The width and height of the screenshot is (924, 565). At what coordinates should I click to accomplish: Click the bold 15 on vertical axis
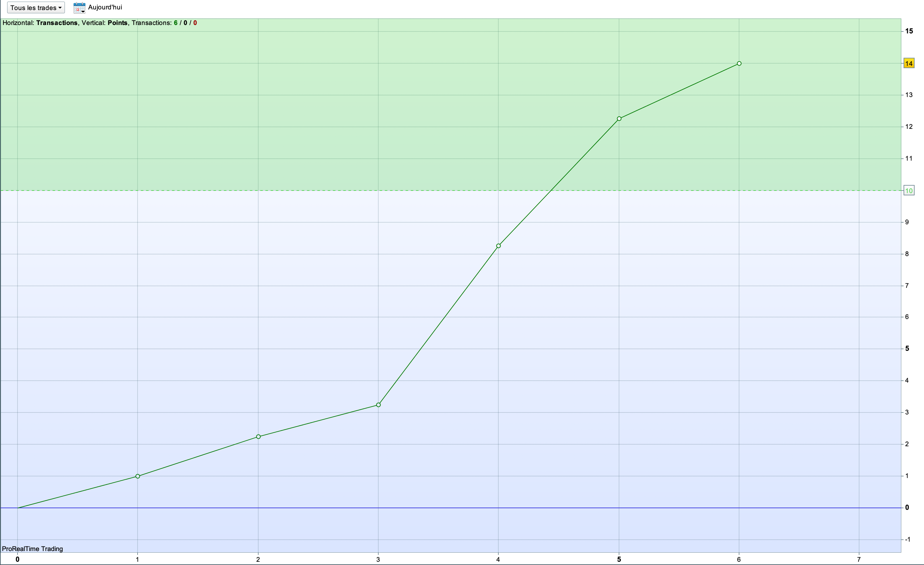tap(909, 31)
